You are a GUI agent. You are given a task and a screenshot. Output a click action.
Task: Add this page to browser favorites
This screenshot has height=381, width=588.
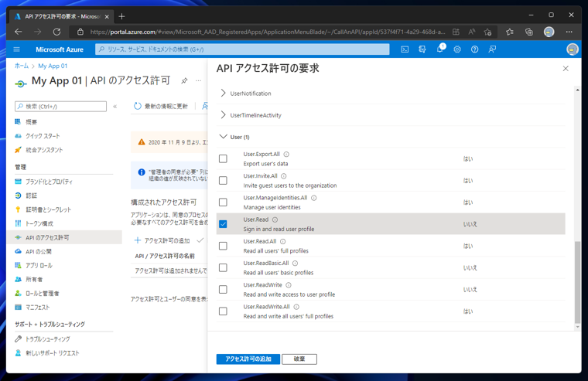pyautogui.click(x=487, y=32)
